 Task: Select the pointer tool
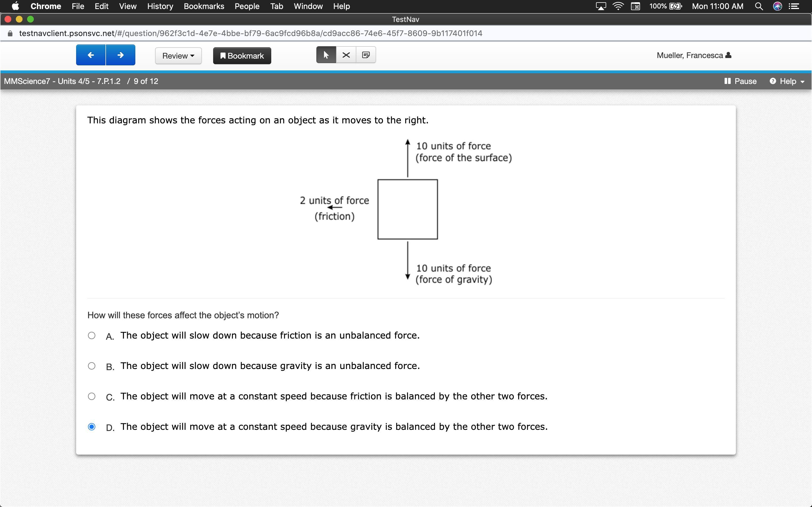(326, 55)
